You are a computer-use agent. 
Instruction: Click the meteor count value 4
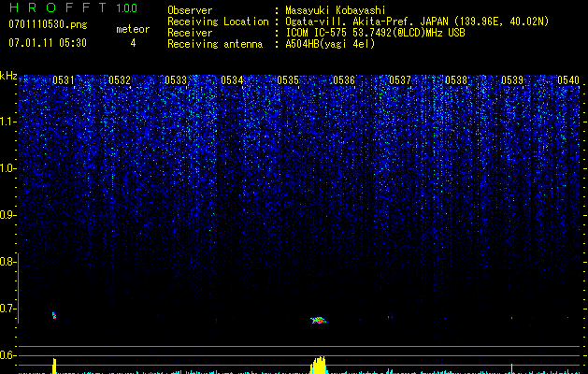pyautogui.click(x=133, y=43)
